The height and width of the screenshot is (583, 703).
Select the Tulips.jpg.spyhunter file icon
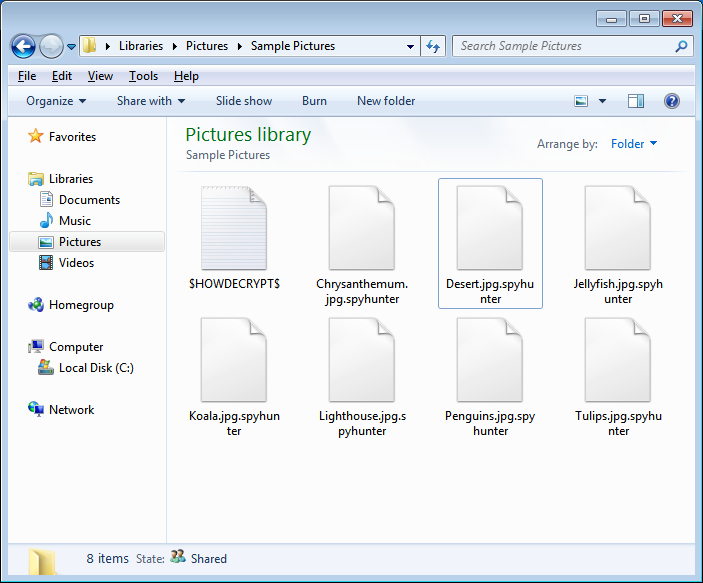[618, 360]
